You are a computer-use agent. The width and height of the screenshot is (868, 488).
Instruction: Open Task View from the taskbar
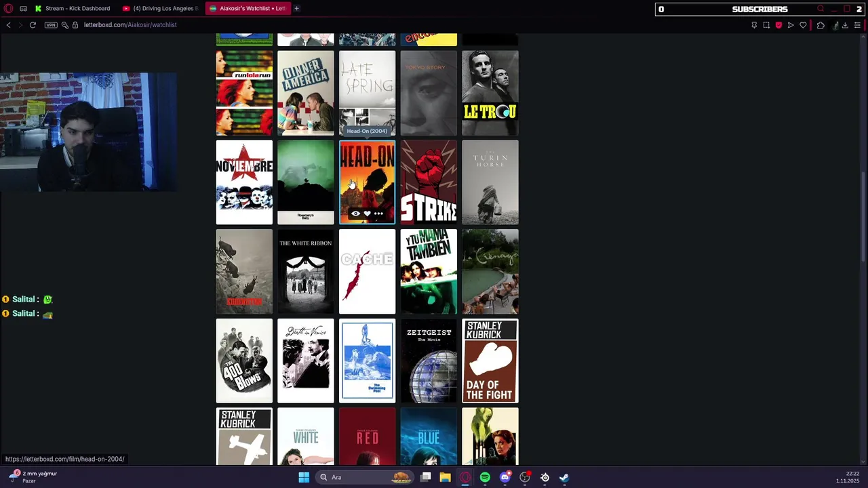426,477
